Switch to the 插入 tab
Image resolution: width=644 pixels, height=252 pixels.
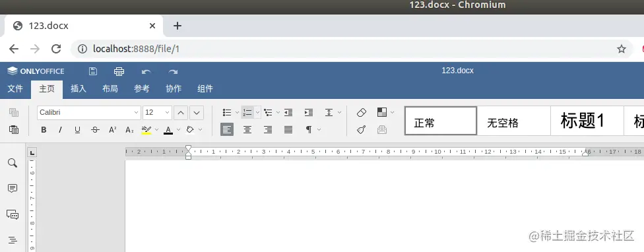coord(79,88)
